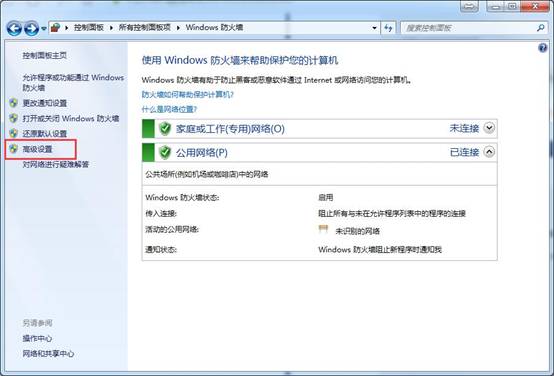Open the help question mark icon
Image resolution: width=554 pixels, height=376 pixels.
543,48
